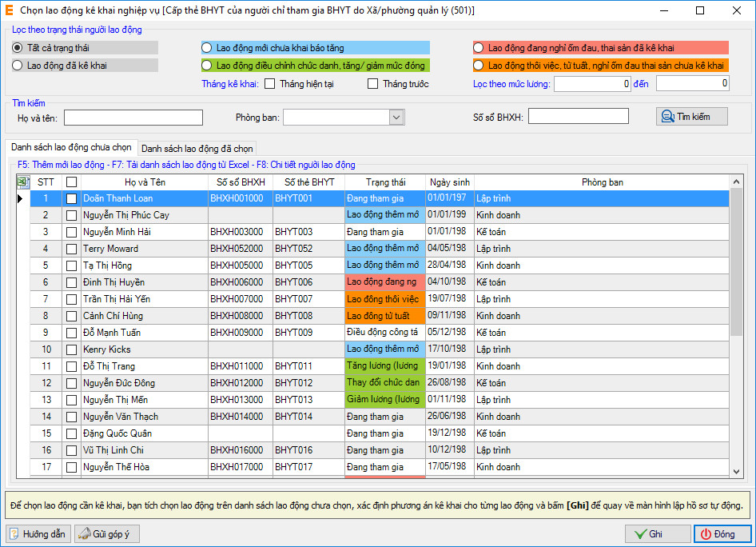Choose Lao động đang nghỉ ốm đau filter
The image size is (756, 547).
(479, 48)
